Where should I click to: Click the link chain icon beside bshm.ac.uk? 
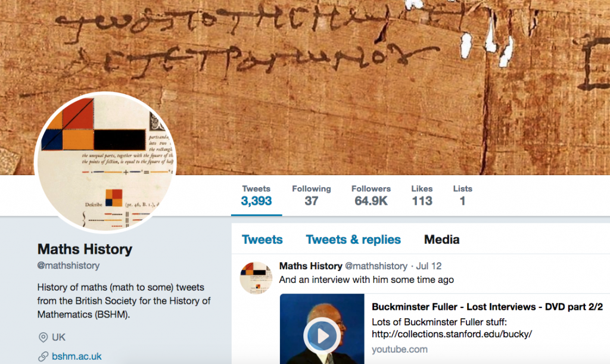[43, 356]
